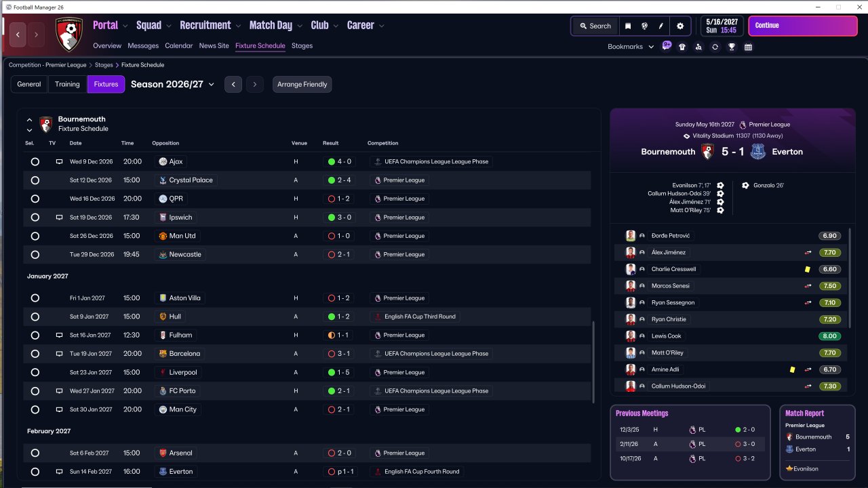
Task: Click the TV icon on Fulham fixture
Action: click(59, 335)
